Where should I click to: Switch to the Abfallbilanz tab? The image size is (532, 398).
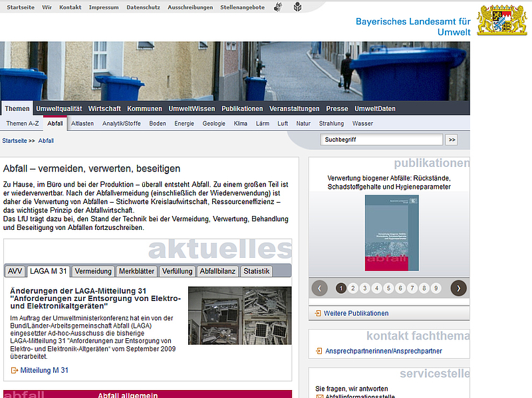[217, 271]
